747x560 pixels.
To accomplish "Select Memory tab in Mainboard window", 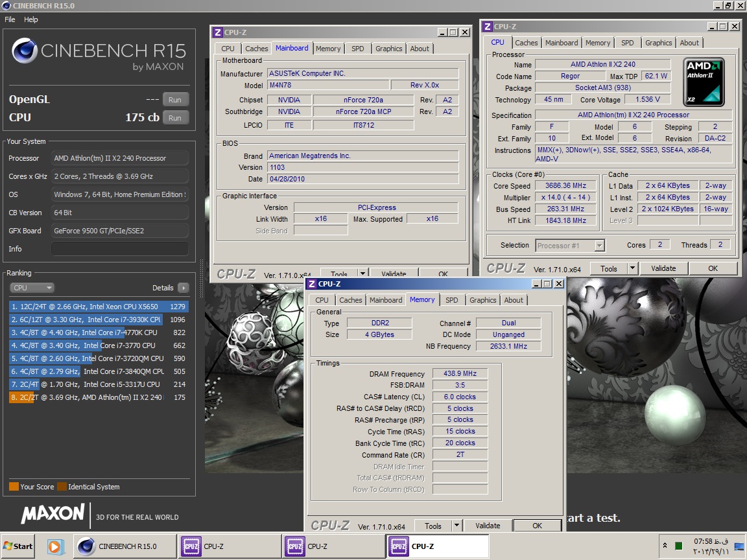I will (327, 49).
